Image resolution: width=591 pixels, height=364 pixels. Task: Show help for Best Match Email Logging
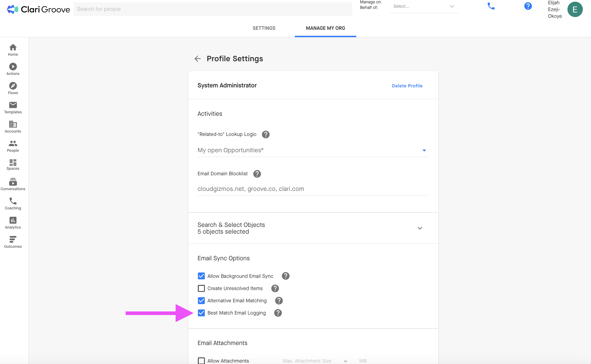[278, 313]
